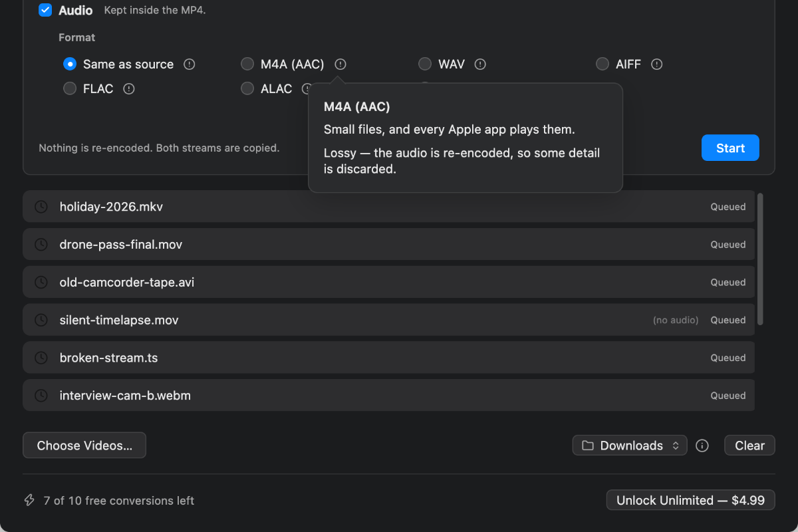Click the info icon next to WAV
The width and height of the screenshot is (798, 532).
480,65
